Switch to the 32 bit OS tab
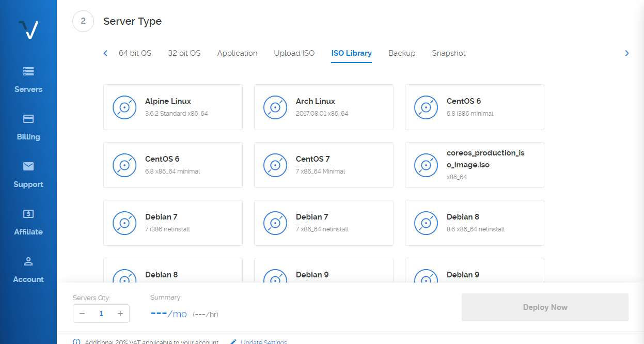Image resolution: width=644 pixels, height=344 pixels. [184, 53]
